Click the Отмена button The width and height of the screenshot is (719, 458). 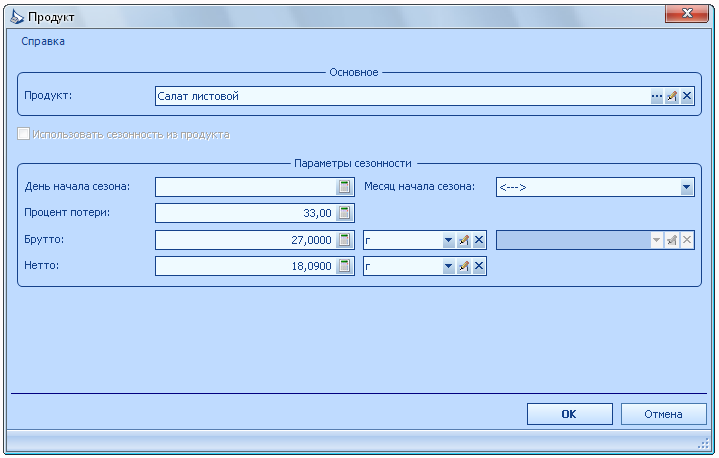[664, 414]
